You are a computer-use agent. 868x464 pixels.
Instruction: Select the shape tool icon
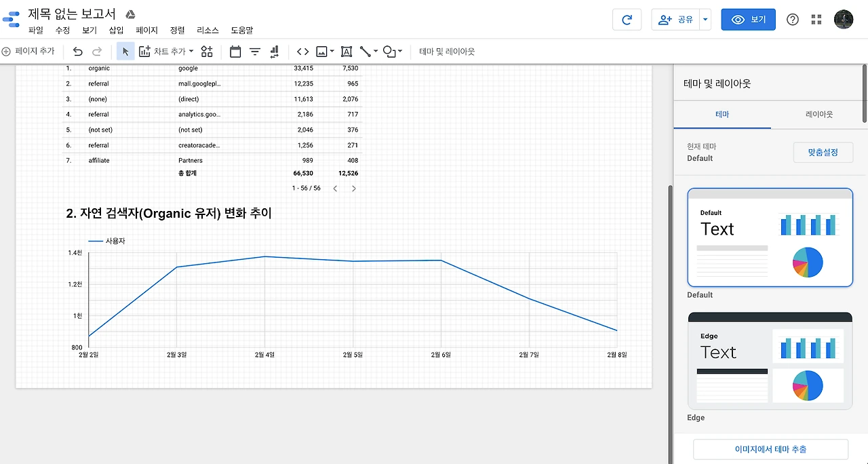389,52
